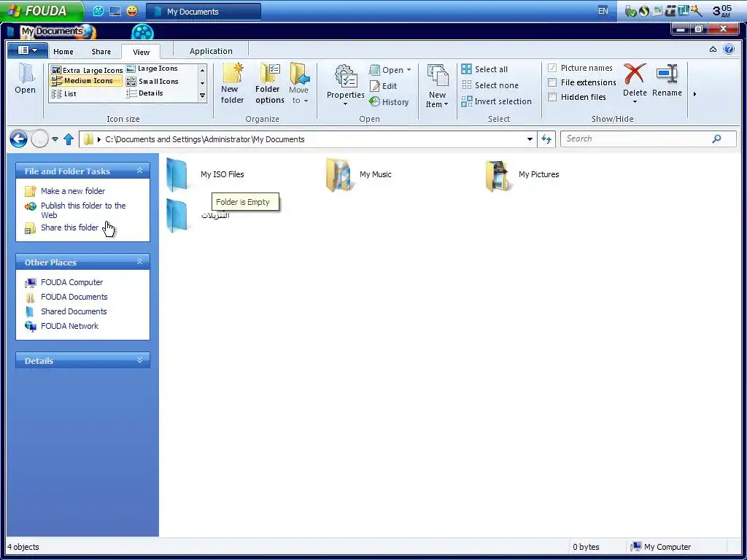Open the New Item dropdown
Viewport: 747px width, 560px height.
437,86
